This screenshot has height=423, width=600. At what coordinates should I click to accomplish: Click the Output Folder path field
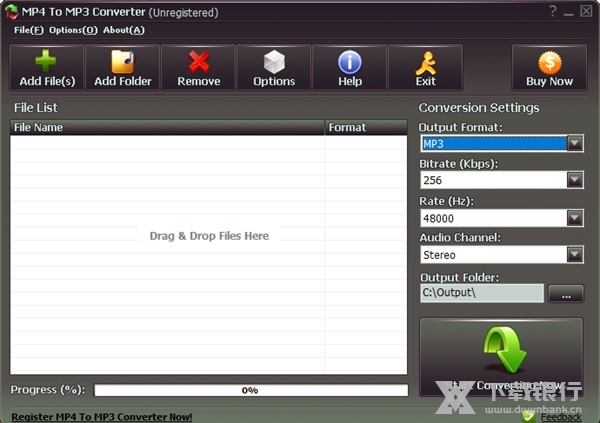click(x=481, y=293)
